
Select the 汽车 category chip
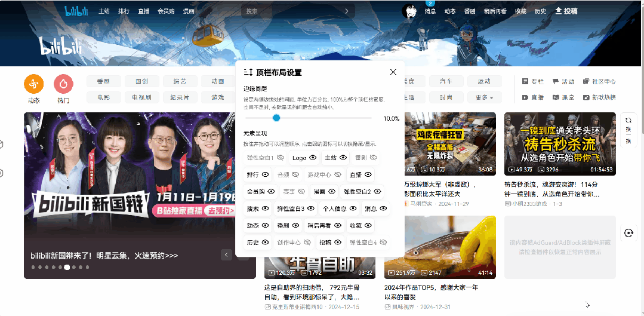[446, 81]
